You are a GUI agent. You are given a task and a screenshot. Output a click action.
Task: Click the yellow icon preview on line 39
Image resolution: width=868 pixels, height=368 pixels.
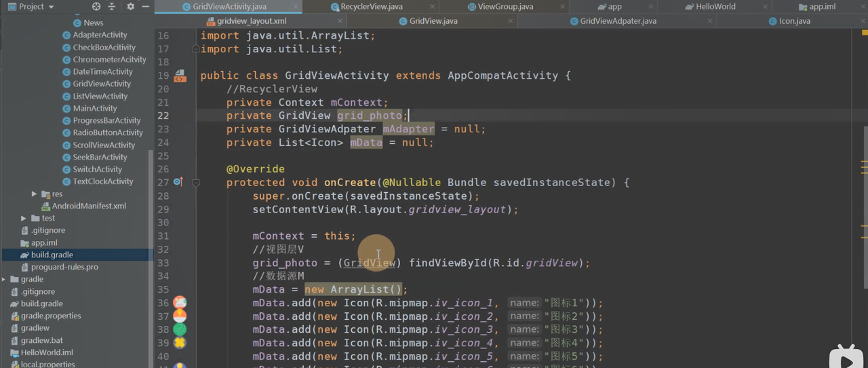tap(180, 343)
